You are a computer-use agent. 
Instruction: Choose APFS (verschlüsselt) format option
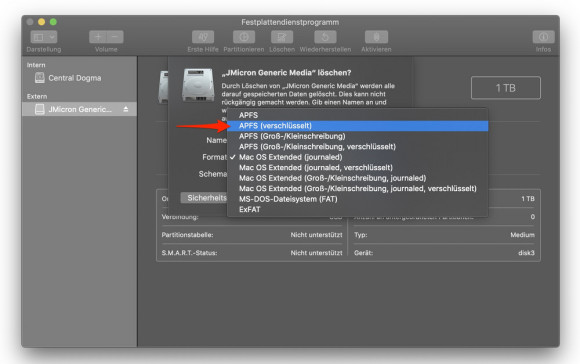[x=357, y=126]
